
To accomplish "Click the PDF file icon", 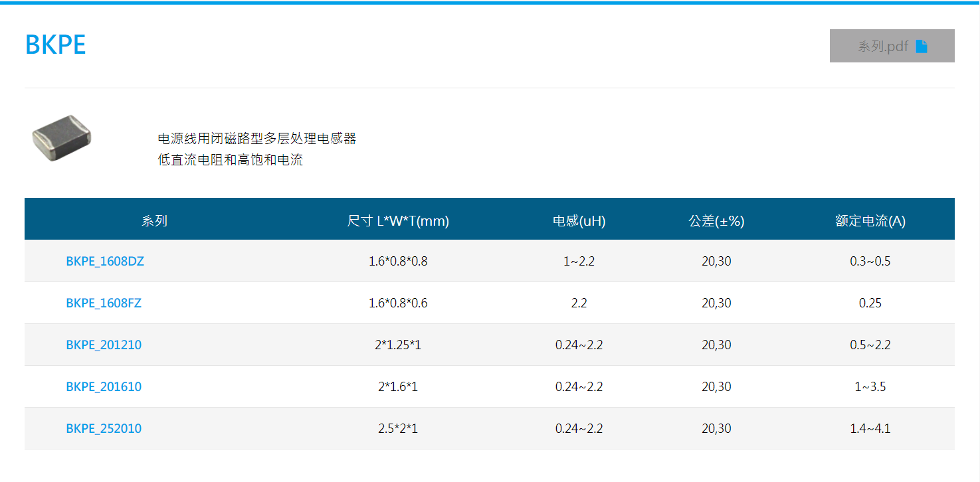I will click(x=921, y=46).
